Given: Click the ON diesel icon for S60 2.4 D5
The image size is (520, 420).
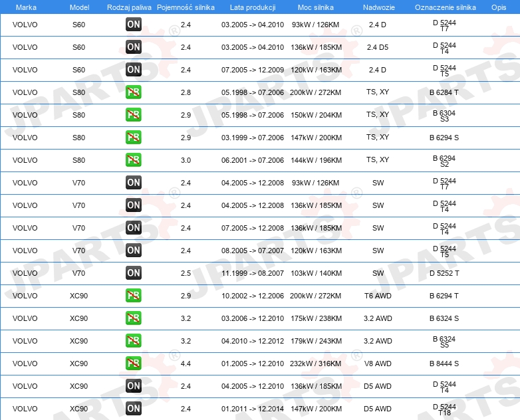Looking at the screenshot, I should 134,47.
